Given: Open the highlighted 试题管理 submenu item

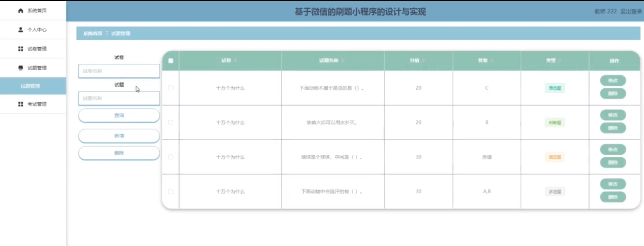Looking at the screenshot, I should [x=30, y=86].
